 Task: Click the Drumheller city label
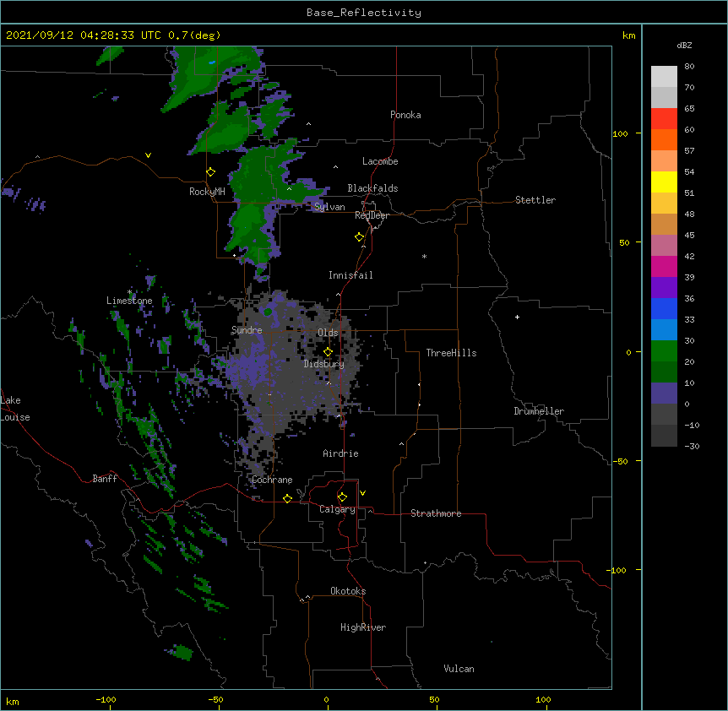tap(539, 411)
